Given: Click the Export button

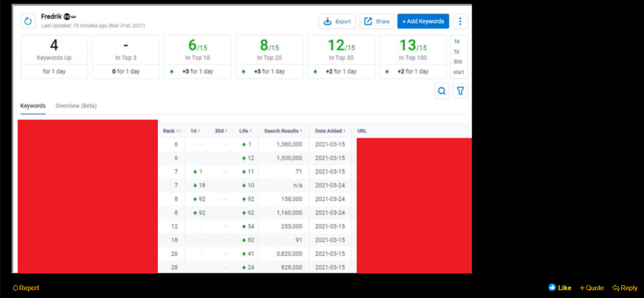Looking at the screenshot, I should click(337, 21).
